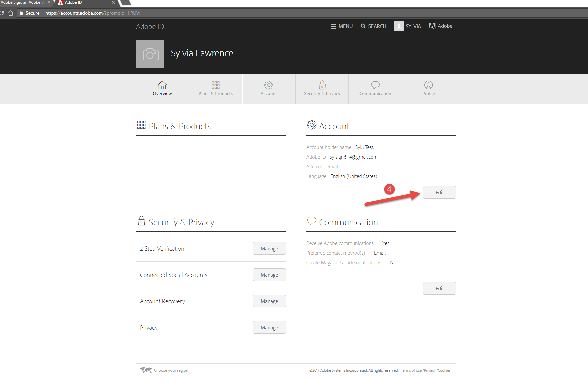Open the SYLVIA account menu label

coord(413,26)
